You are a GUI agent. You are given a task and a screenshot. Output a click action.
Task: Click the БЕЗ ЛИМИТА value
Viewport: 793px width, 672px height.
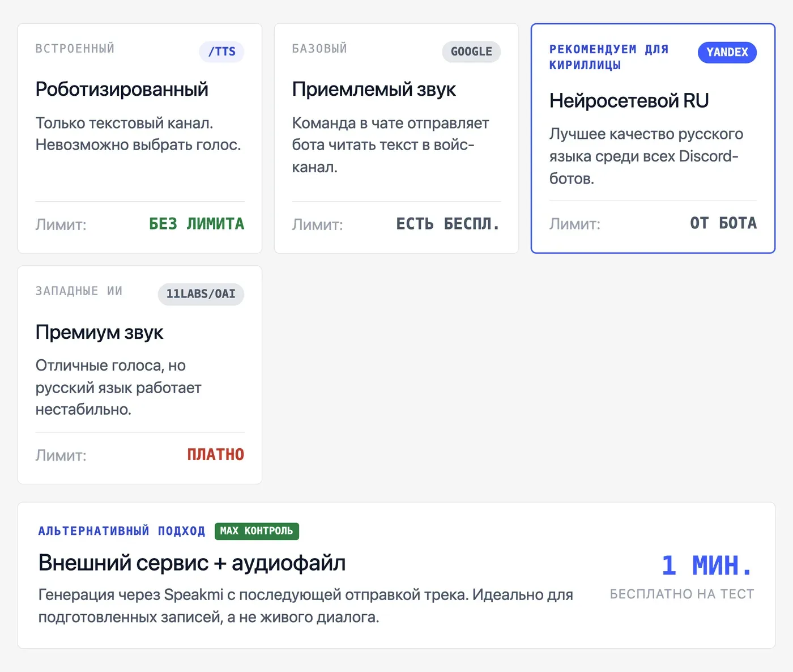(197, 224)
